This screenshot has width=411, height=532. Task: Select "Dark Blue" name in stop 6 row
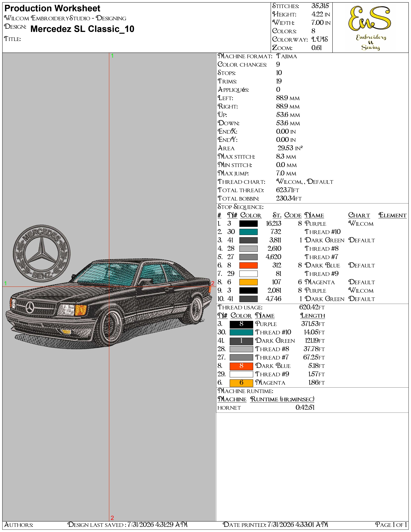pyautogui.click(x=322, y=265)
